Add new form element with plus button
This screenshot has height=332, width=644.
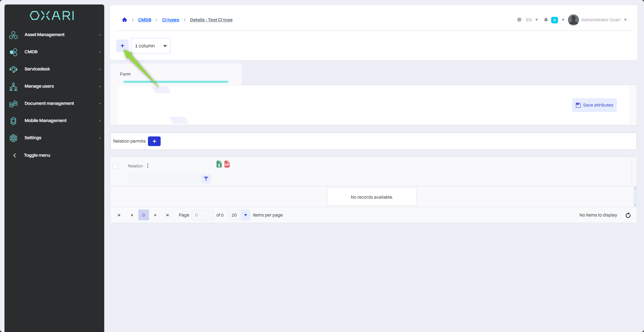[x=122, y=46]
